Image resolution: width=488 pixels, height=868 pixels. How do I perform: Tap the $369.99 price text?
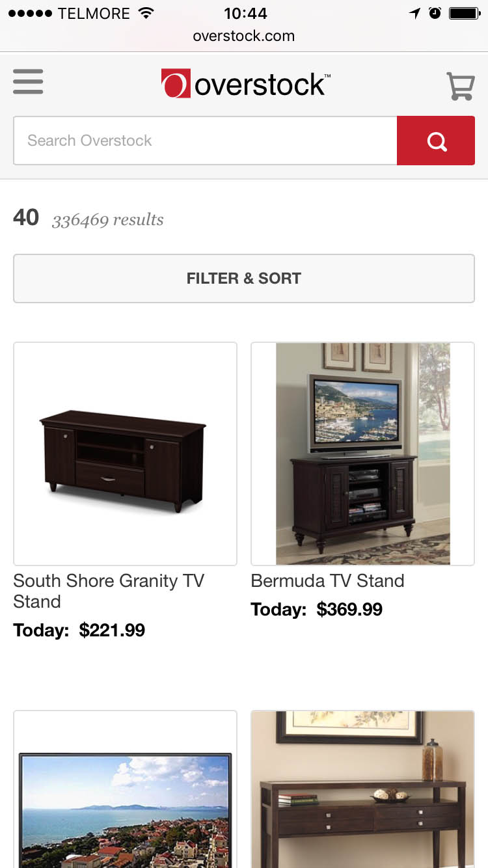[349, 609]
